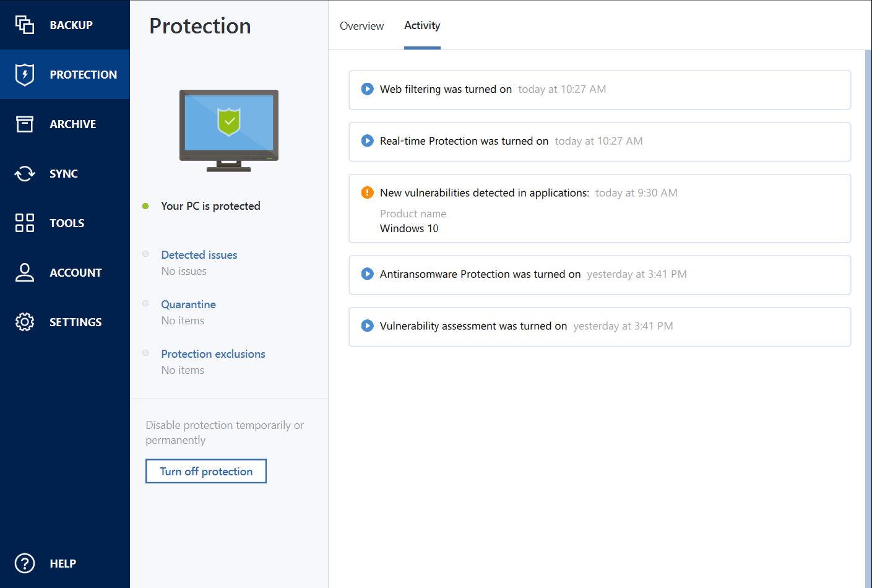The height and width of the screenshot is (588, 872).
Task: Open the Archive box icon
Action: tap(25, 124)
